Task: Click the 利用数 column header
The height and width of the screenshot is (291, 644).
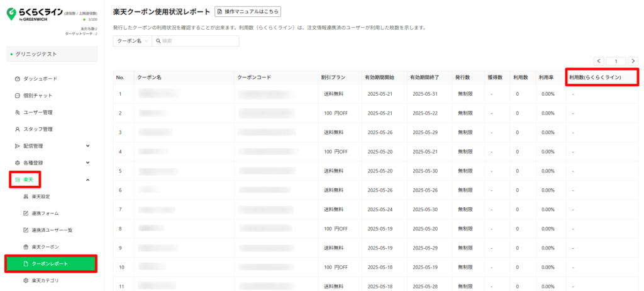Action: click(523, 77)
